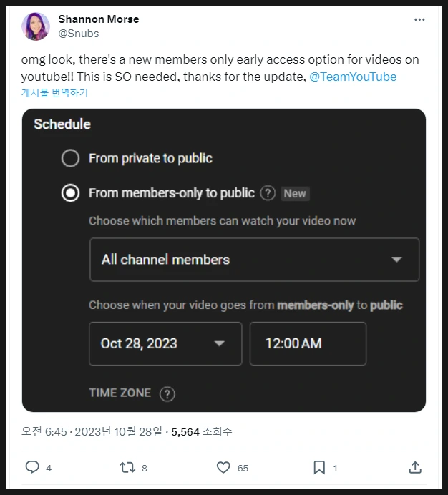The width and height of the screenshot is (448, 495).
Task: Click the @Snubs handle
Action: point(79,33)
